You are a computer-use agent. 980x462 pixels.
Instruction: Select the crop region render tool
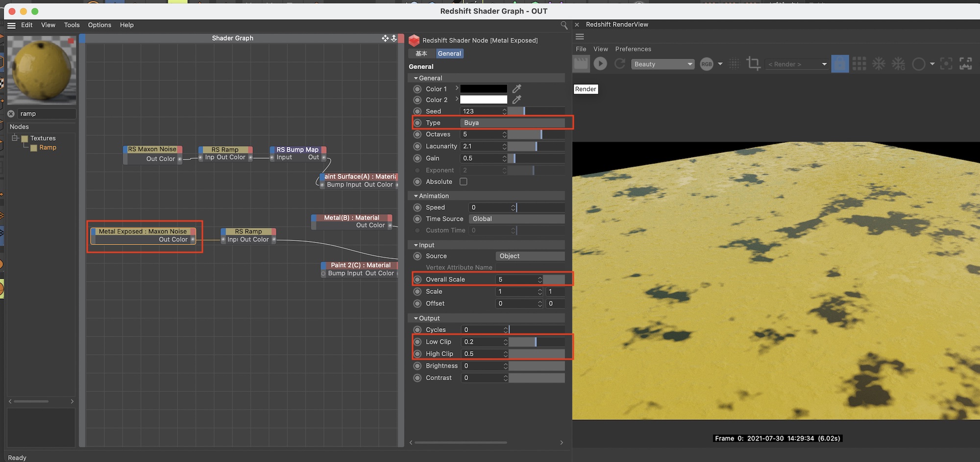pos(753,64)
